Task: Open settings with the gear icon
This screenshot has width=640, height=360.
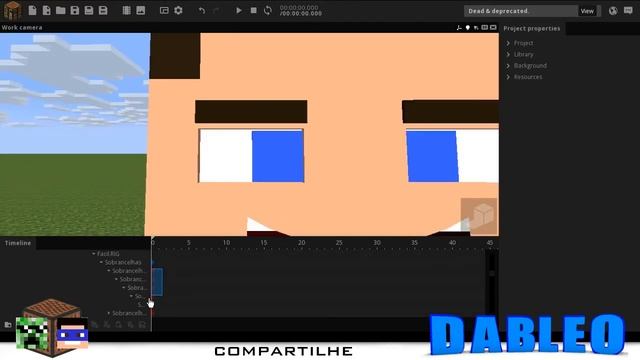Action: coord(178,10)
